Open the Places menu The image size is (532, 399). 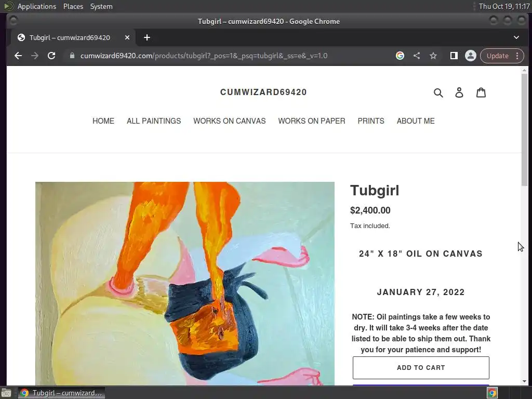pyautogui.click(x=73, y=6)
